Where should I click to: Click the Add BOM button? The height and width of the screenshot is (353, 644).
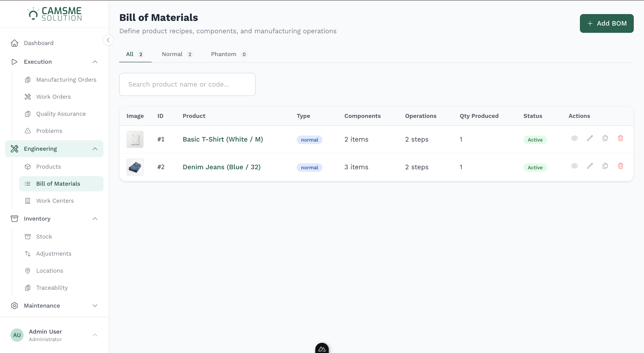pyautogui.click(x=607, y=23)
